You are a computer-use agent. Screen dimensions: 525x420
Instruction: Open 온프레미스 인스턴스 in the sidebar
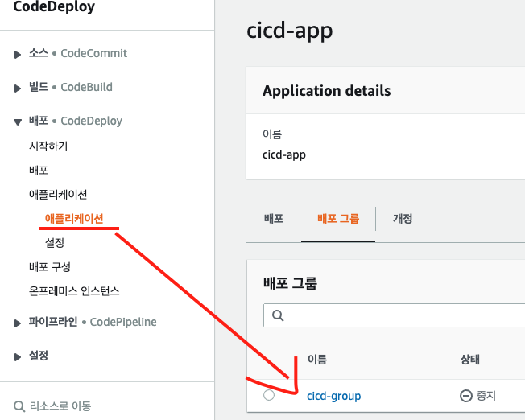[74, 290]
